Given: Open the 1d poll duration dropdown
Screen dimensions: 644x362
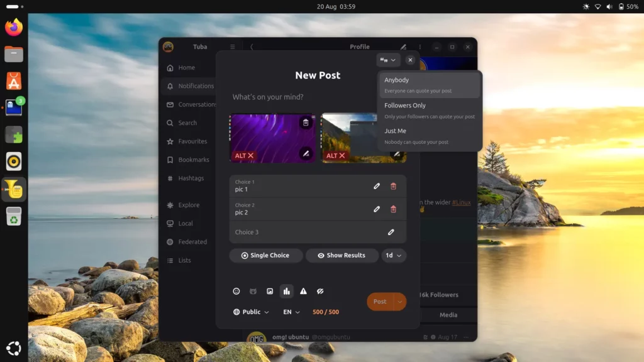Looking at the screenshot, I should [394, 255].
